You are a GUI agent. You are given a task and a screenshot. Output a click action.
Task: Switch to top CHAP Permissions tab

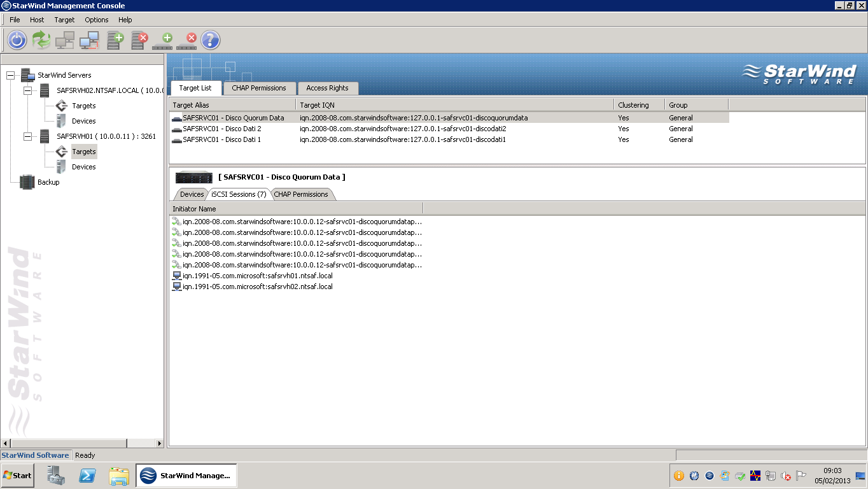coord(259,88)
